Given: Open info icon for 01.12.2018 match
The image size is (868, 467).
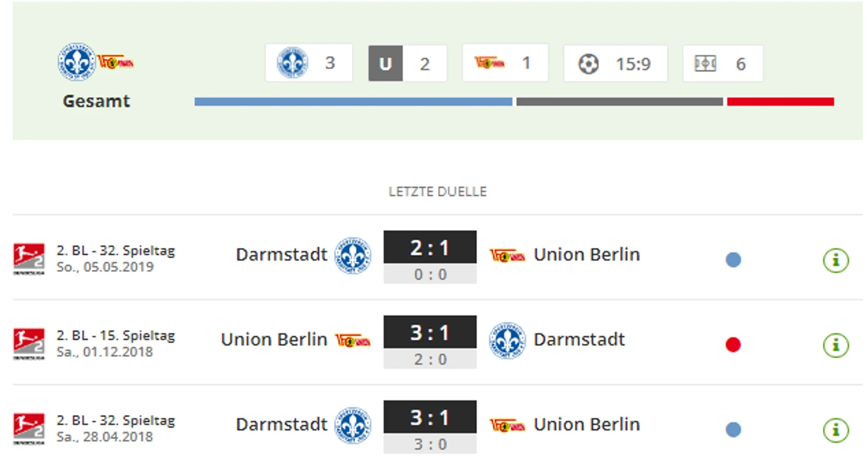Looking at the screenshot, I should 835,344.
